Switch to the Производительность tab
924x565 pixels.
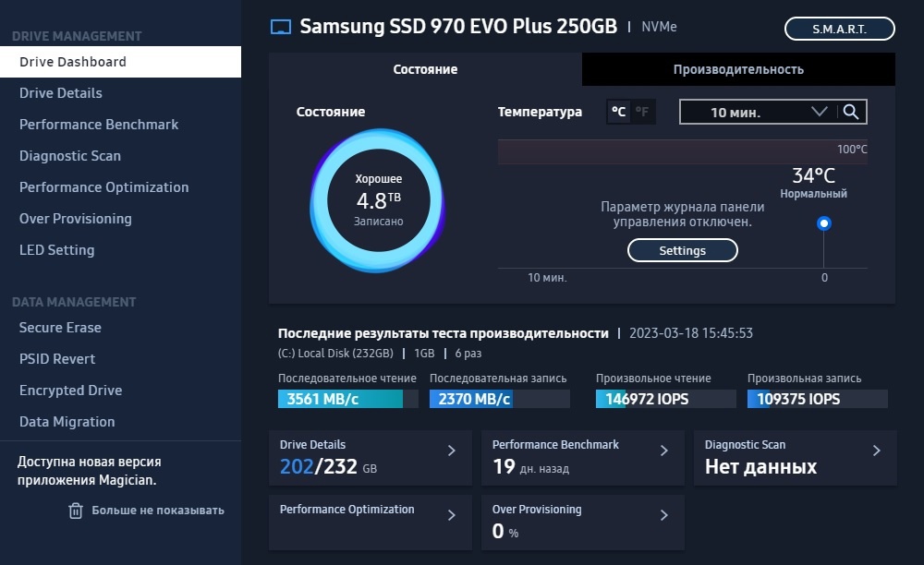pyautogui.click(x=738, y=69)
